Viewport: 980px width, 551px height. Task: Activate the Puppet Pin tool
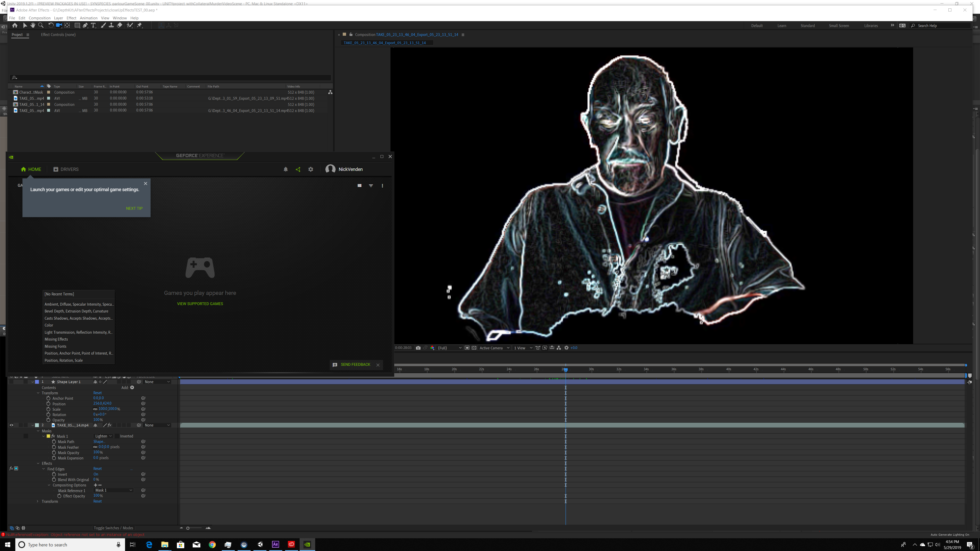coord(139,26)
